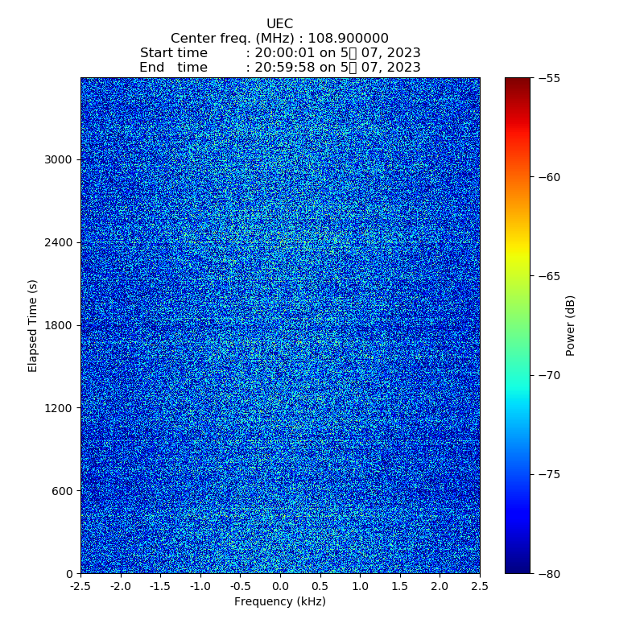Click the 2.0 frequency tick label
The height and width of the screenshot is (644, 644).
(x=440, y=586)
